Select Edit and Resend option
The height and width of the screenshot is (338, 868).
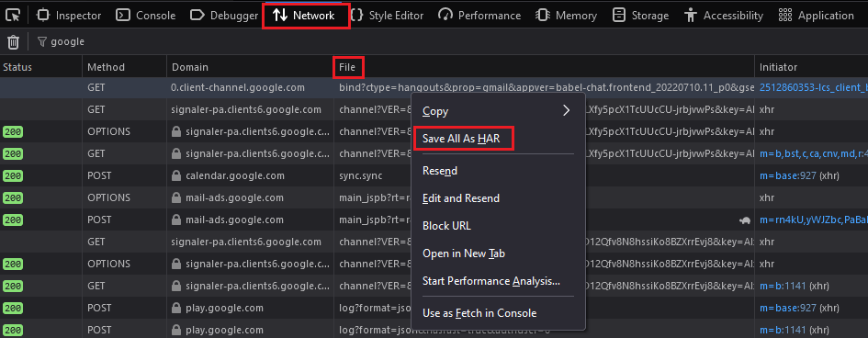click(x=460, y=198)
